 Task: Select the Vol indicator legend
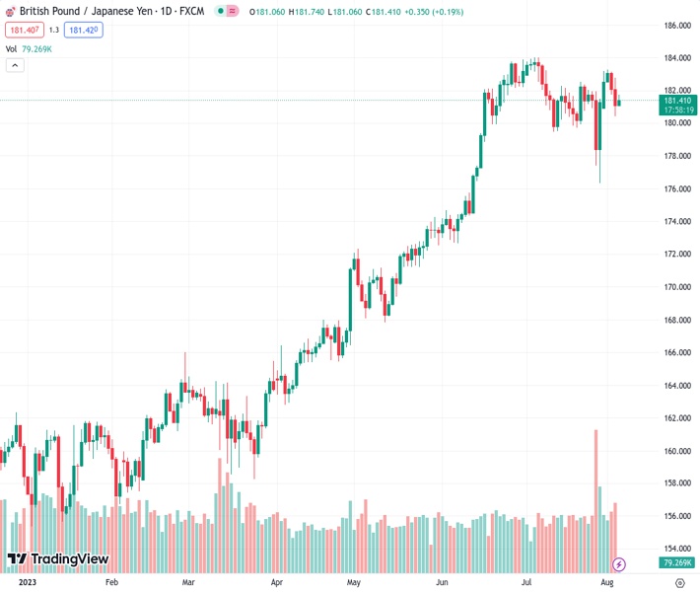[12, 48]
